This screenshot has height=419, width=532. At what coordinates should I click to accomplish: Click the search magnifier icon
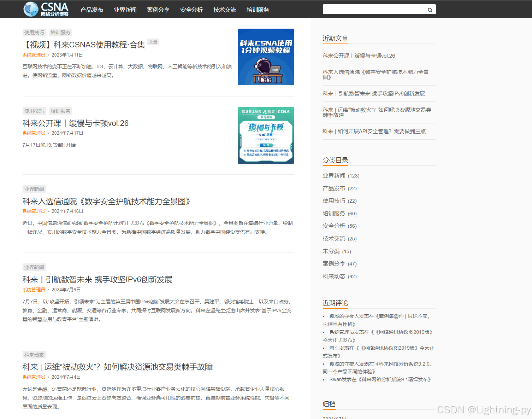pyautogui.click(x=430, y=10)
